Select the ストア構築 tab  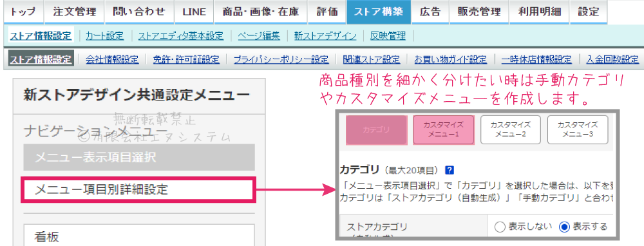379,12
